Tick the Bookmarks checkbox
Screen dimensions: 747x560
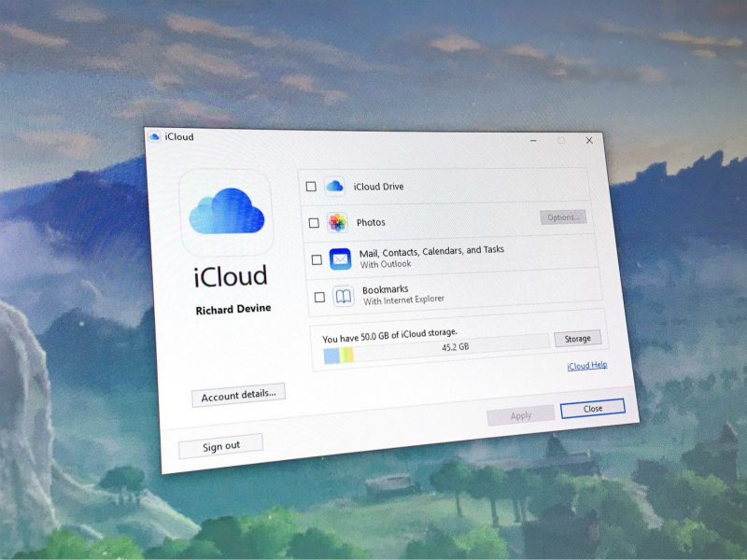tap(319, 297)
